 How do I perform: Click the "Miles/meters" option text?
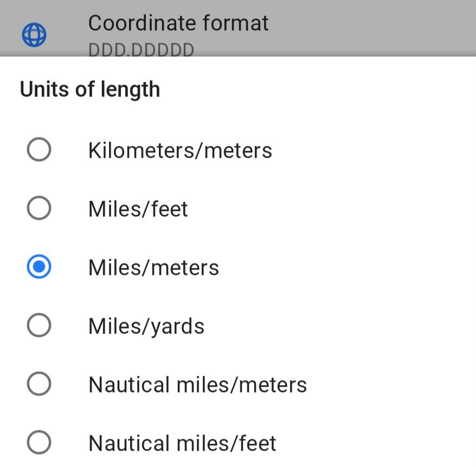click(153, 267)
